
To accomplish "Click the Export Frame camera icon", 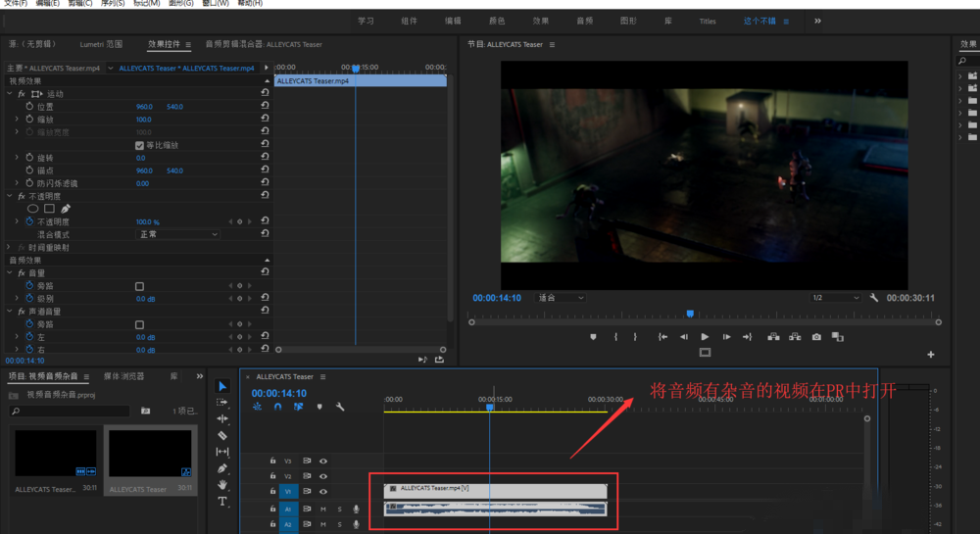I will pos(816,337).
